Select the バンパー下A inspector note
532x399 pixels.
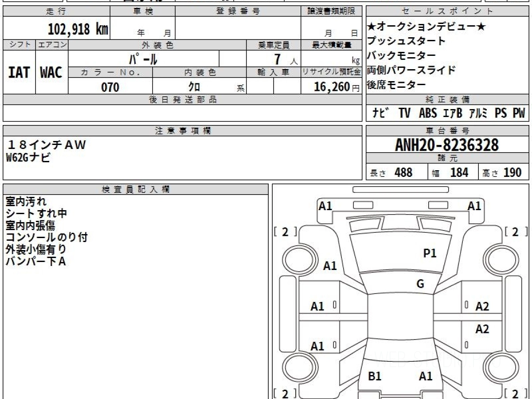[35, 262]
